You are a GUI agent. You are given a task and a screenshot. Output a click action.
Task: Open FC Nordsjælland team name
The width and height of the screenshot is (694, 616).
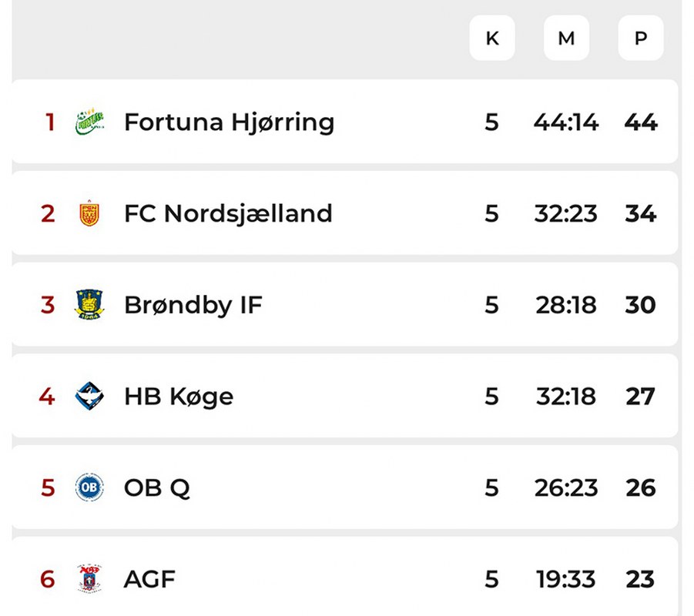coord(228,213)
